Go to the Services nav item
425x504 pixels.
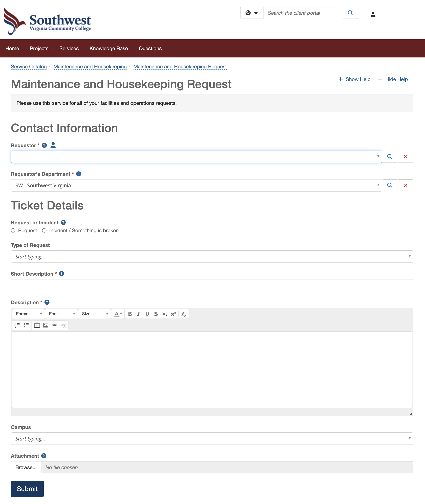(69, 48)
